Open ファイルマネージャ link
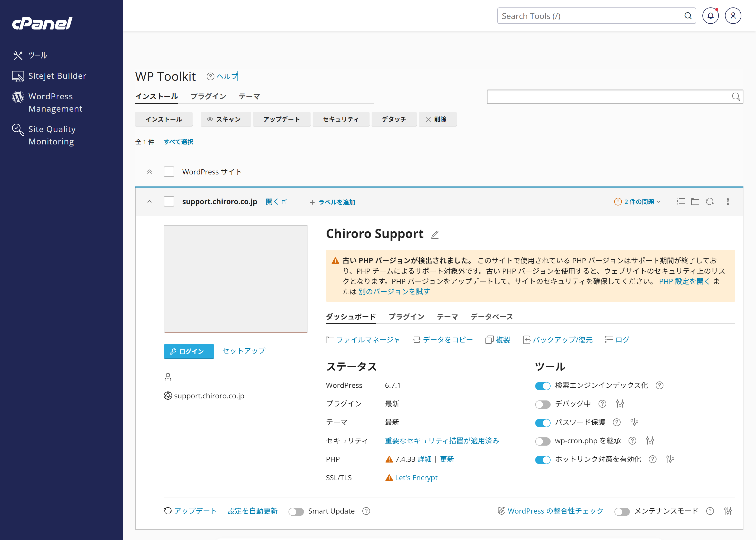The width and height of the screenshot is (756, 540). [363, 340]
